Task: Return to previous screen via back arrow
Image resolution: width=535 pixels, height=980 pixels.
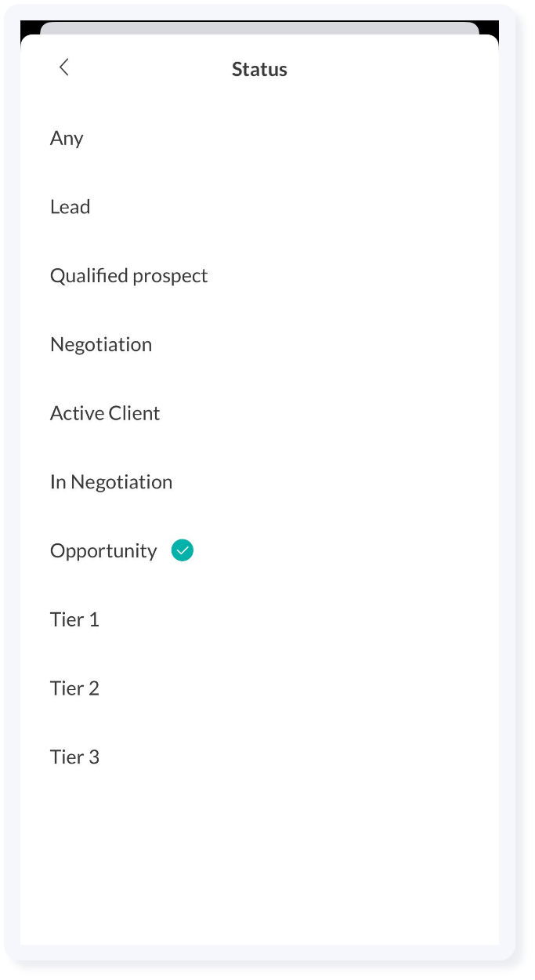Action: click(x=64, y=67)
